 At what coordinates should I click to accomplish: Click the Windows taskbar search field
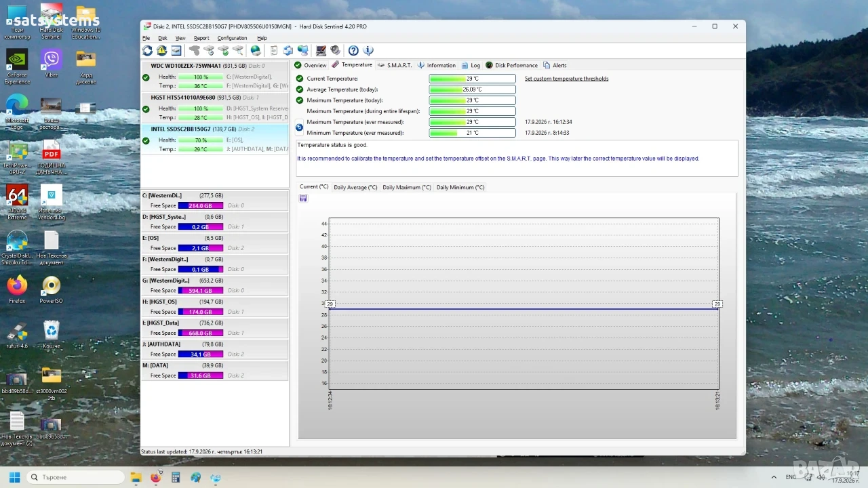click(x=75, y=477)
